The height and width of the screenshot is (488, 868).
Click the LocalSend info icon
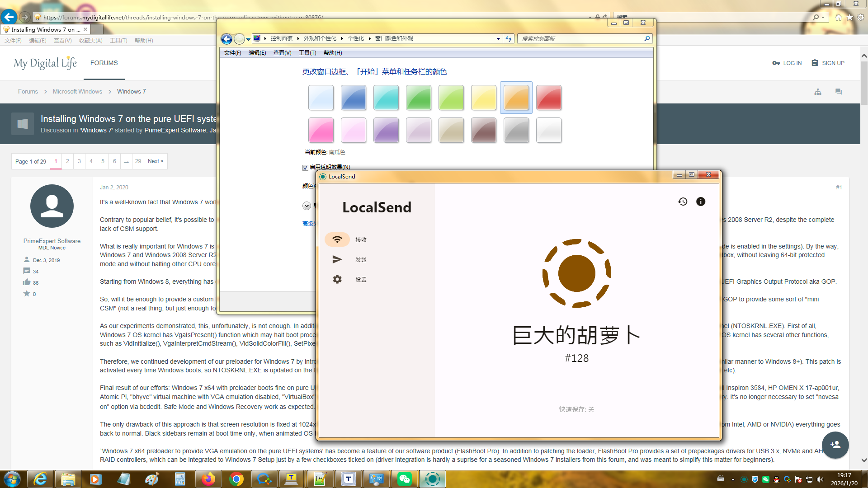(x=701, y=202)
